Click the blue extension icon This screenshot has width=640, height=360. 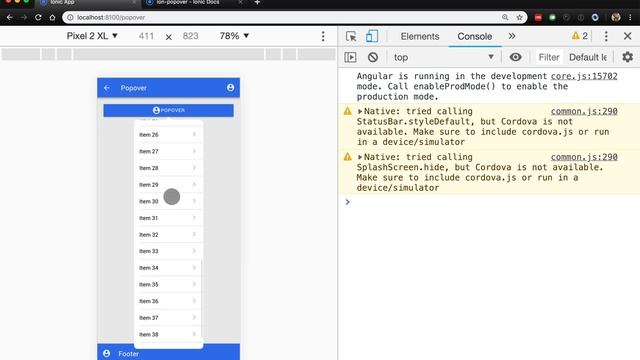[x=595, y=18]
